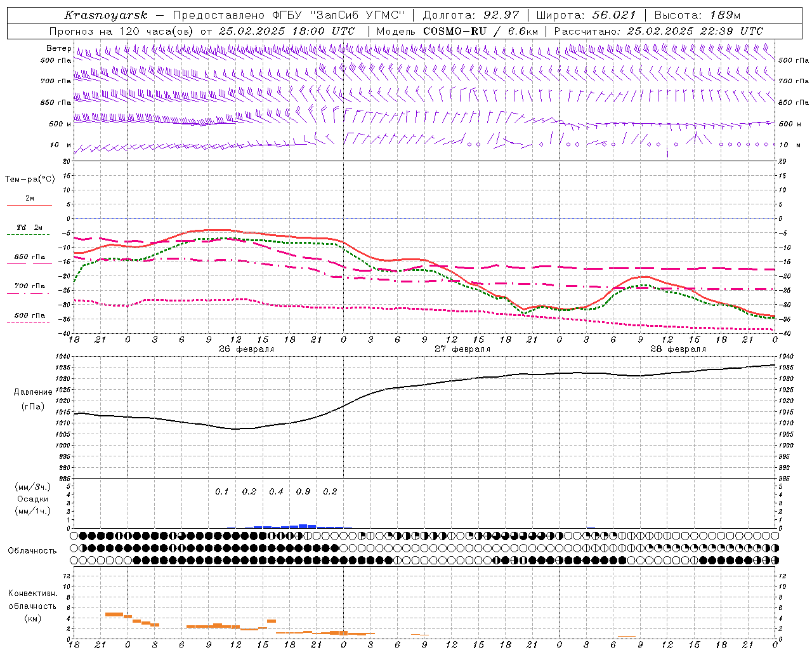Click the 'Высота: 189м' elevation text
Image resolution: width=812 pixels, height=650 pixels.
[x=697, y=15]
